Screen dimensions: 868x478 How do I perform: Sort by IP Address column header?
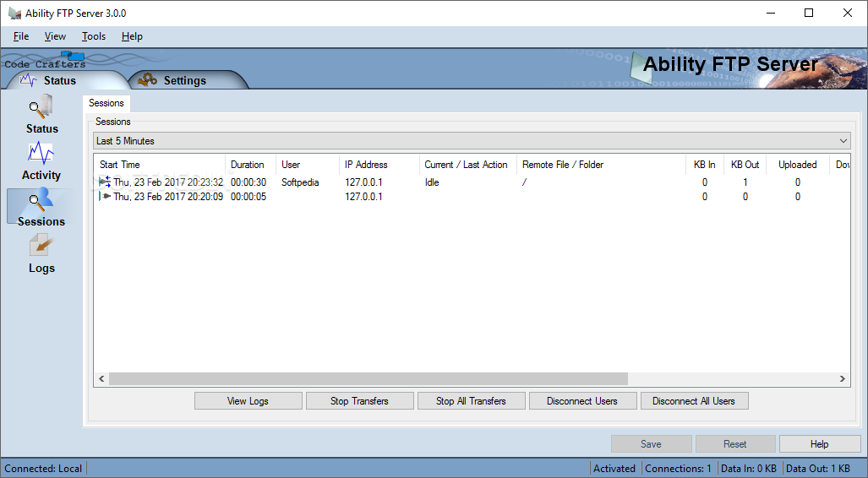coord(379,165)
